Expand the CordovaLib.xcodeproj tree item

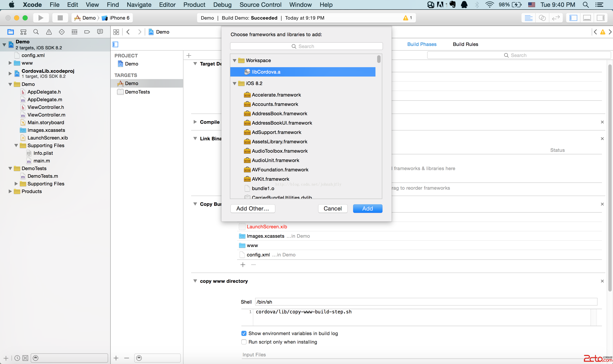pyautogui.click(x=10, y=73)
